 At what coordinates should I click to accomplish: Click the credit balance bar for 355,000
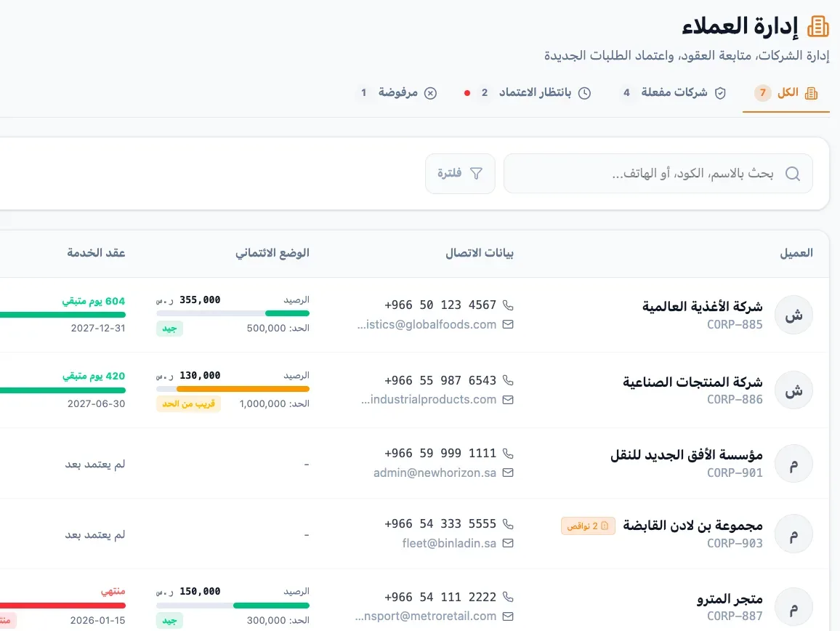point(233,313)
